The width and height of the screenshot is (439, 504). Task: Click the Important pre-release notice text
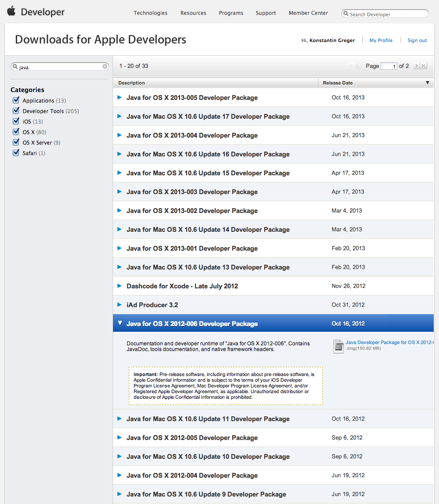click(226, 386)
